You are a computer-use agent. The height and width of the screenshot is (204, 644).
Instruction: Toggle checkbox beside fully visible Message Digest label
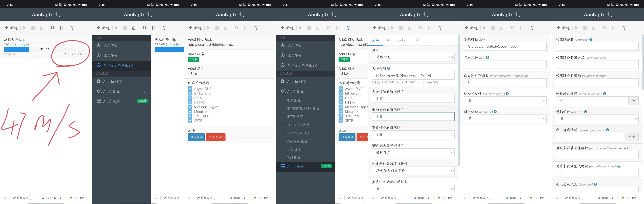tap(190, 107)
